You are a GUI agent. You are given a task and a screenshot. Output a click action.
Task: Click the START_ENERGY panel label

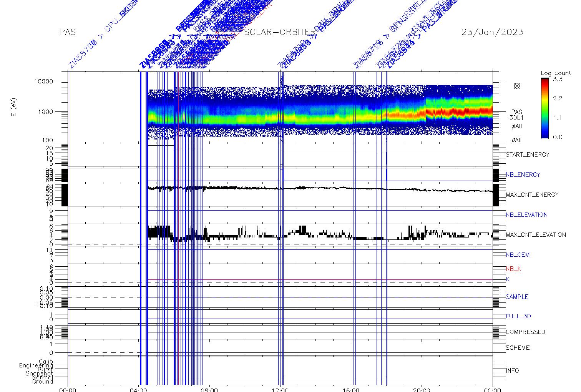[x=528, y=154]
